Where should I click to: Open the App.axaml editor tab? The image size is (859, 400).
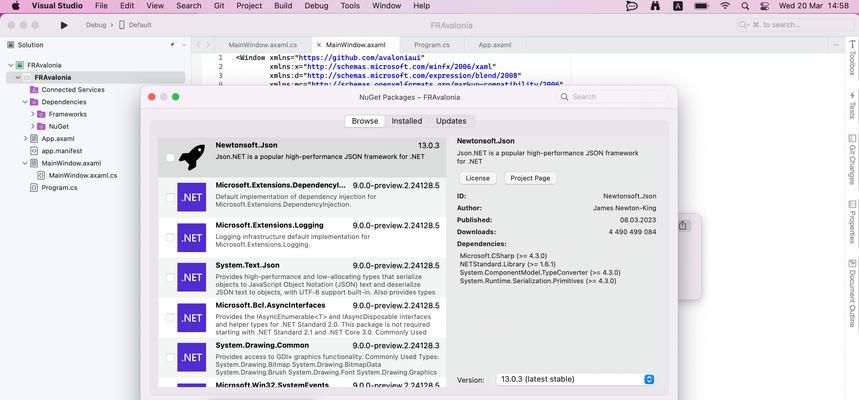coord(495,45)
